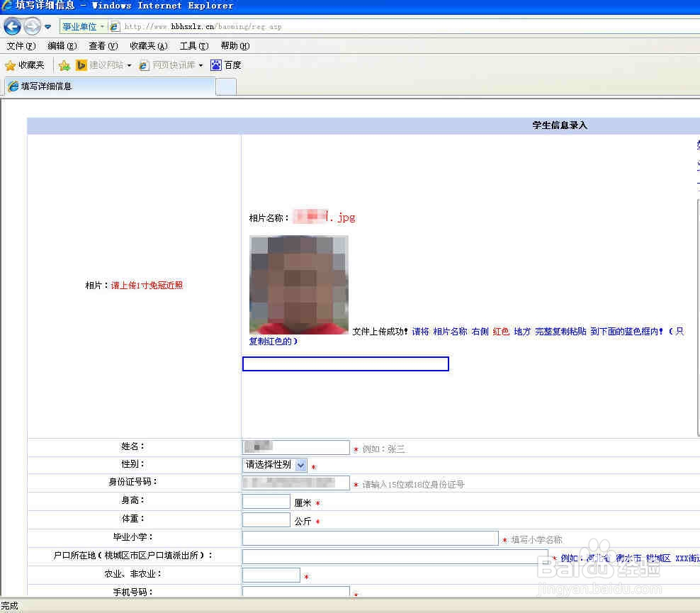Open the 文件(F) menu
Image resolution: width=700 pixels, height=613 pixels.
click(21, 45)
